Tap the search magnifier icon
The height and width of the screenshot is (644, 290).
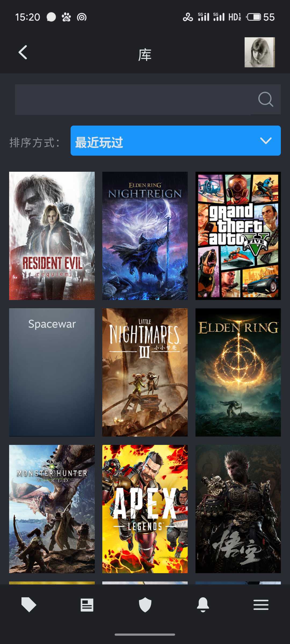point(266,100)
